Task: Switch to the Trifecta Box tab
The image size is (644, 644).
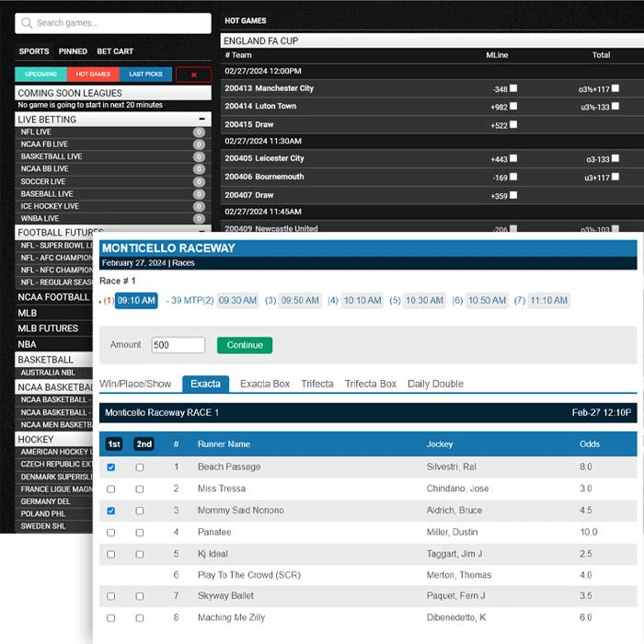Action: tap(370, 384)
